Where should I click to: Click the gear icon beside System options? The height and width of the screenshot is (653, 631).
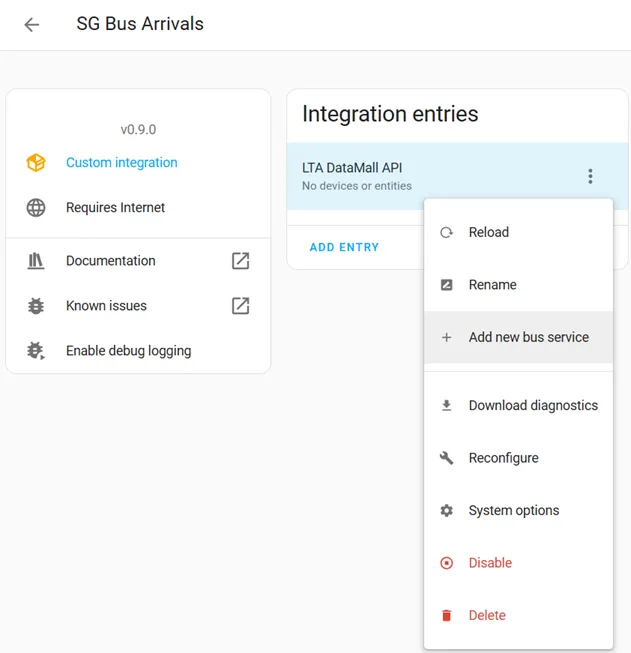(x=446, y=510)
